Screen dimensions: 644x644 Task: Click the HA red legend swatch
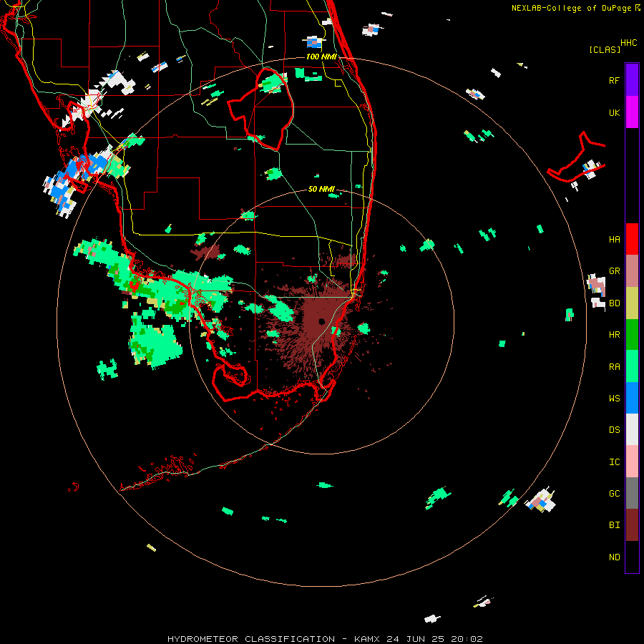(632, 239)
